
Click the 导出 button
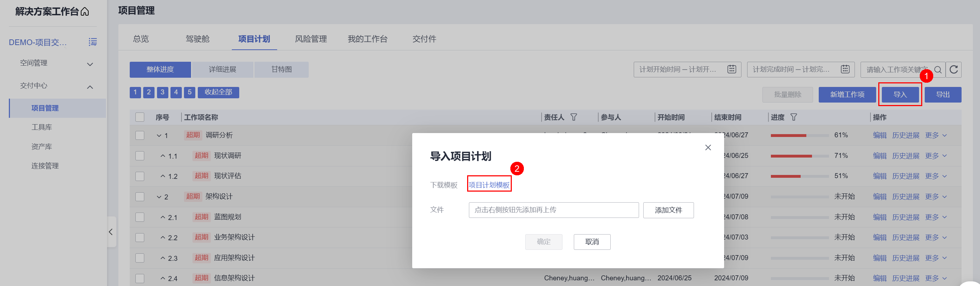pos(943,94)
